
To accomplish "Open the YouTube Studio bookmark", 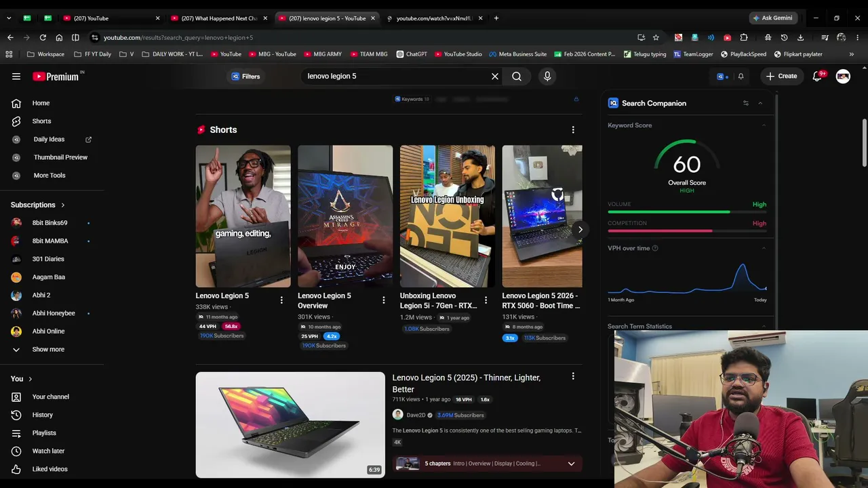I will (458, 54).
